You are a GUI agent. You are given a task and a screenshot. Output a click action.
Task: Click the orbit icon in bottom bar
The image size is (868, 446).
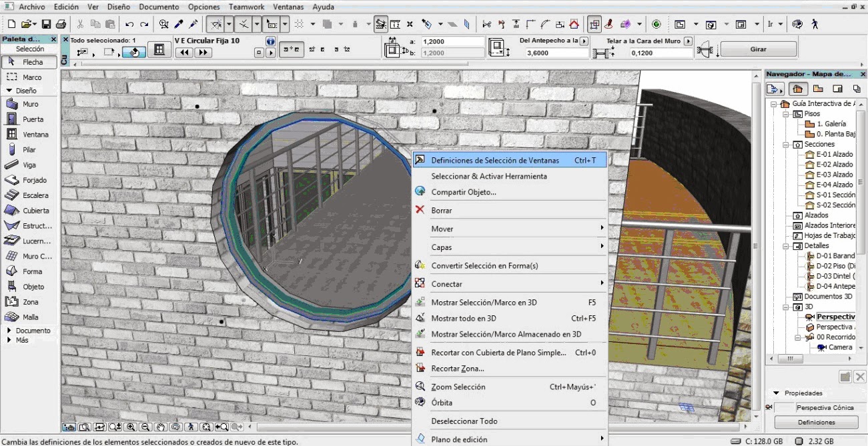pos(176,427)
